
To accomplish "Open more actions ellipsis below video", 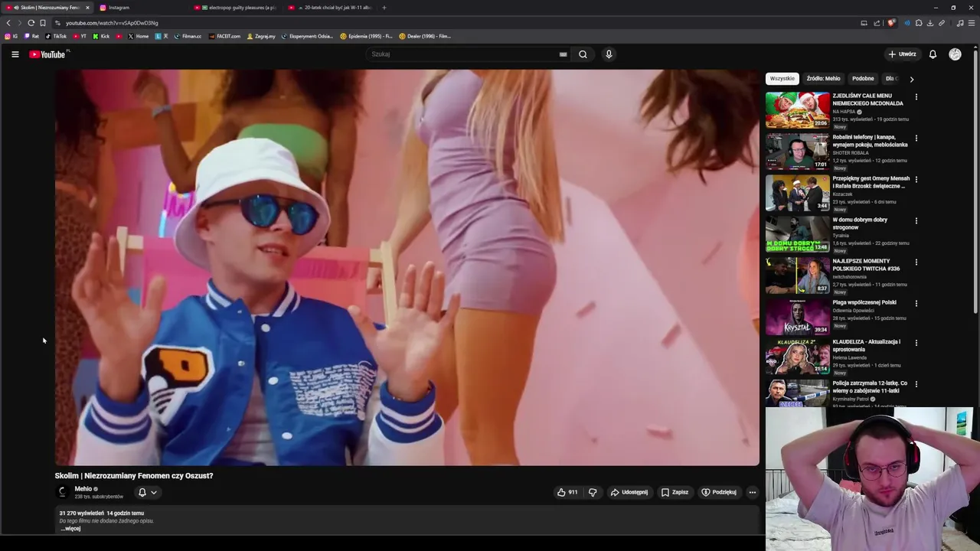I will pos(753,492).
